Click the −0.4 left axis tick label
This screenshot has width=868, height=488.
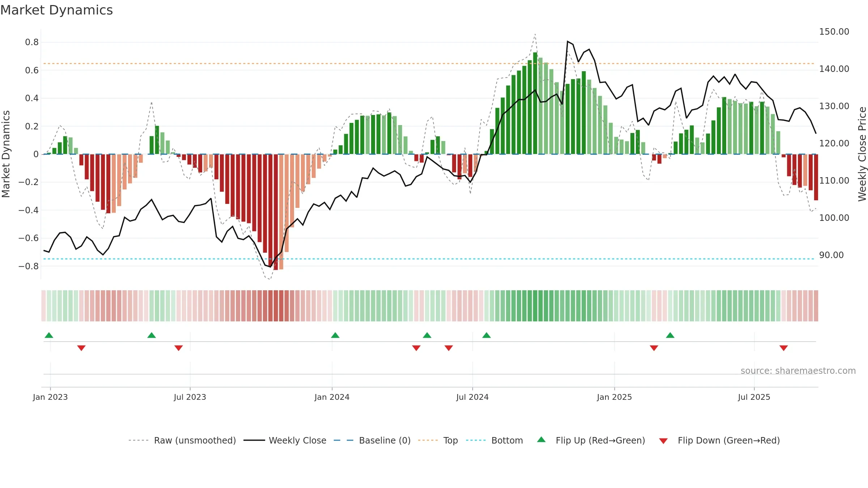[29, 210]
